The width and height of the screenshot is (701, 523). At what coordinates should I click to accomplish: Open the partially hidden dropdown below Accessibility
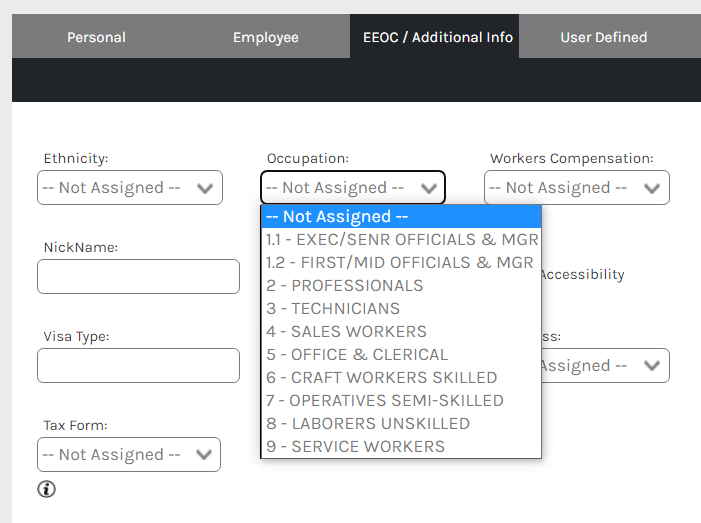pyautogui.click(x=605, y=366)
